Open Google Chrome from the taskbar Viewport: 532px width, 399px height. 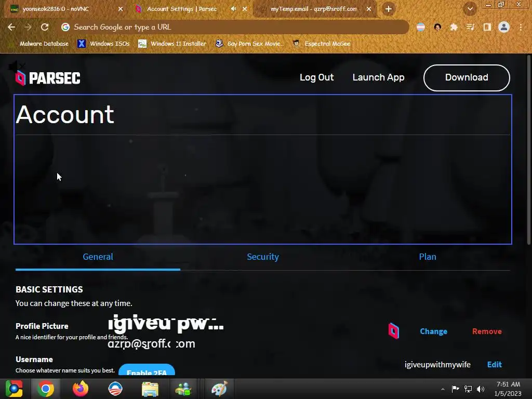(x=46, y=389)
